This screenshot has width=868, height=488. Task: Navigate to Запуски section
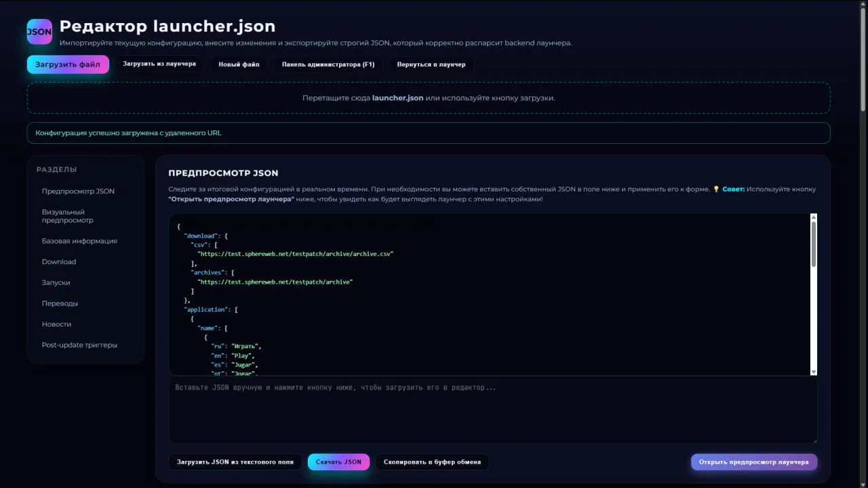tap(56, 283)
